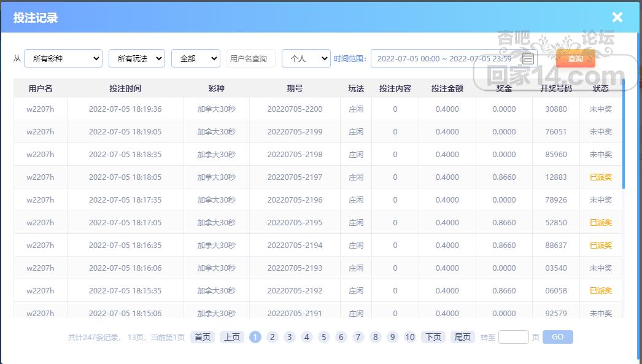Jump to 尾页 last page
The width and height of the screenshot is (642, 364).
pos(462,337)
